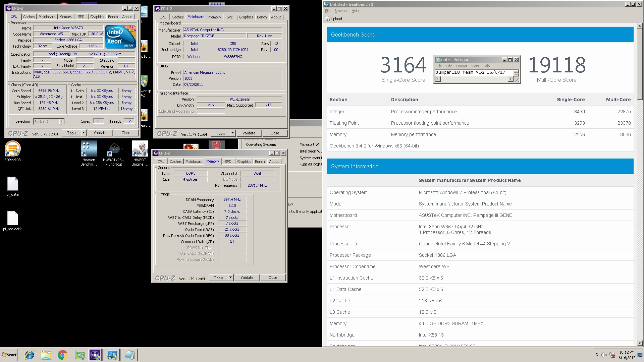
Task: Click the Geekbench window title icon
Action: point(327,4)
